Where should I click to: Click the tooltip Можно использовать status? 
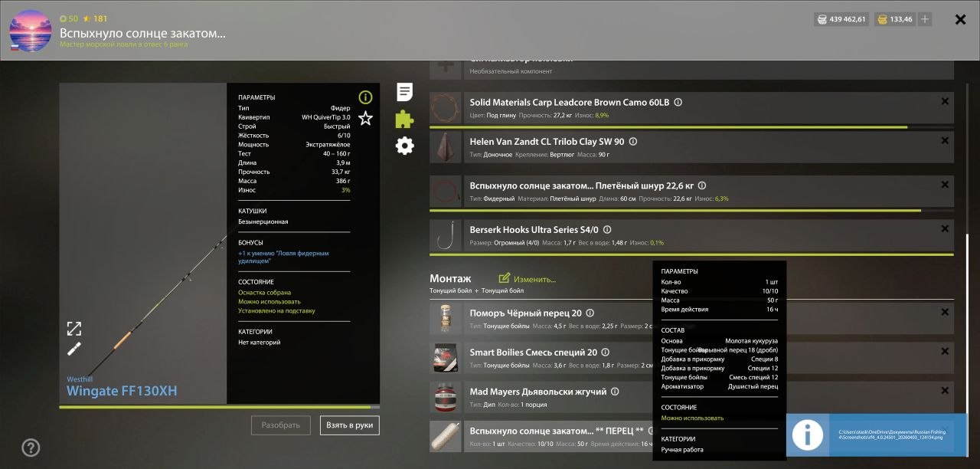click(692, 418)
